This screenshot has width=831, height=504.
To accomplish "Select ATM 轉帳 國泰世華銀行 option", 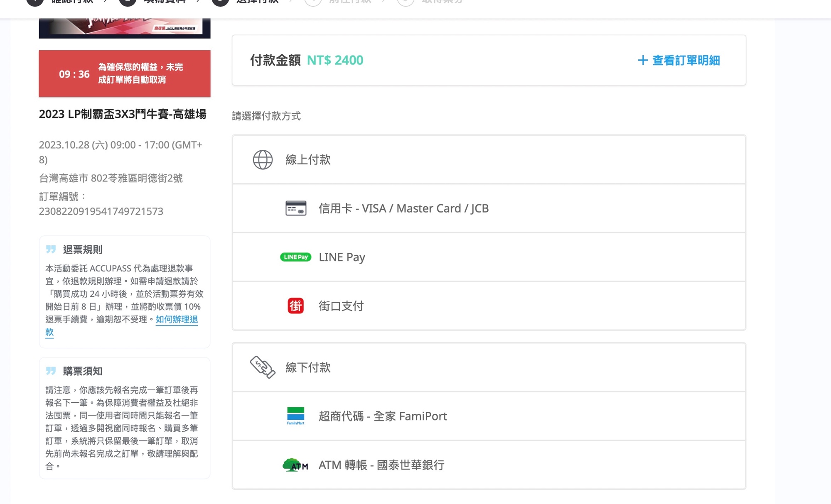I will click(x=381, y=465).
